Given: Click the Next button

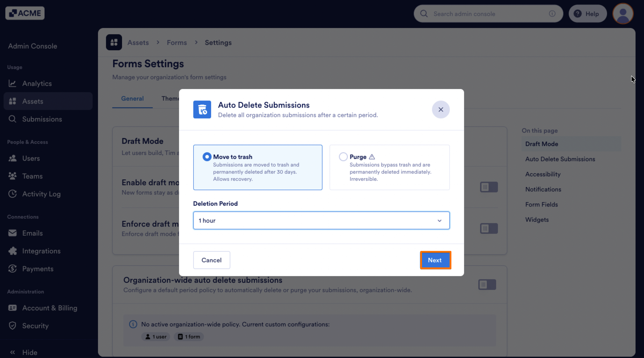Looking at the screenshot, I should [x=435, y=260].
